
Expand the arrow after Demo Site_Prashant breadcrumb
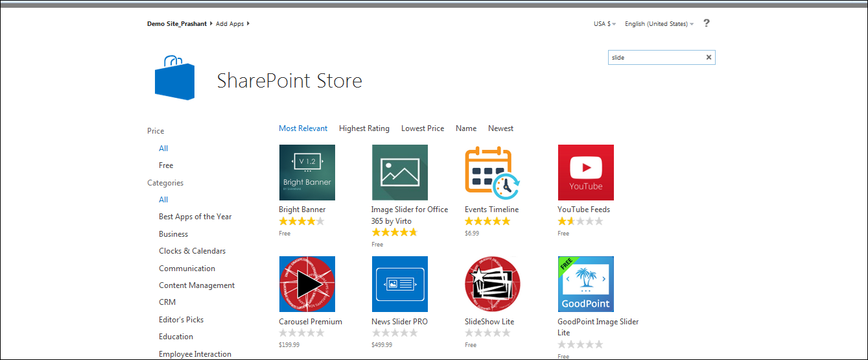pyautogui.click(x=211, y=24)
